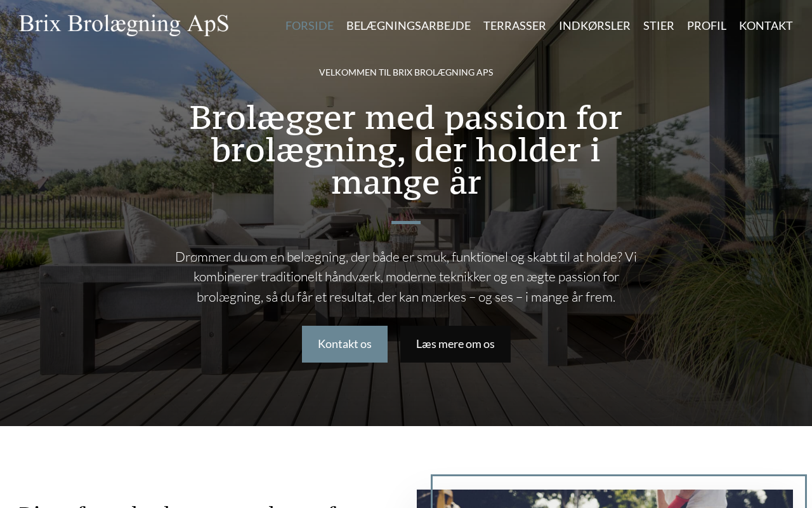This screenshot has height=508, width=812.
Task: Open the PROFIL page
Action: coord(707,25)
